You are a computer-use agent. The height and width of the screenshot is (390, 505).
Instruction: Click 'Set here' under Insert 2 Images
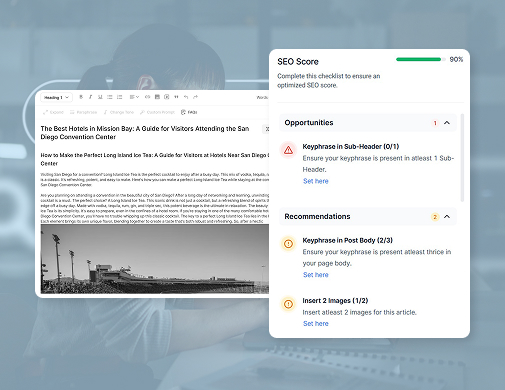tap(315, 323)
